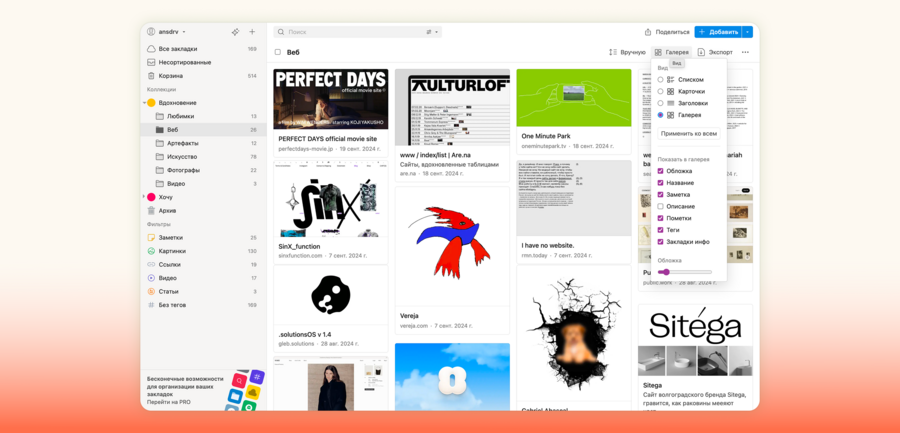The image size is (900, 433).
Task: Open the three-dots more menu
Action: (745, 52)
